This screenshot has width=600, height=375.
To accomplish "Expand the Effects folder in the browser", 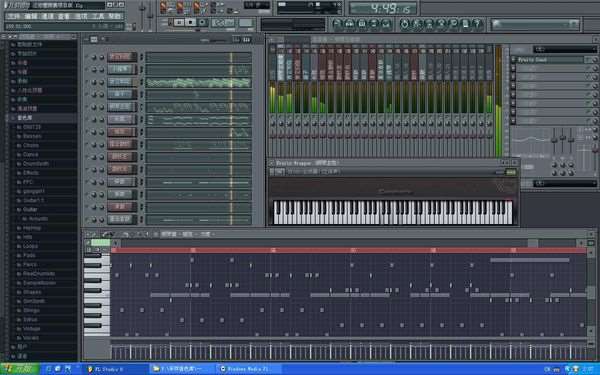I will [31, 173].
